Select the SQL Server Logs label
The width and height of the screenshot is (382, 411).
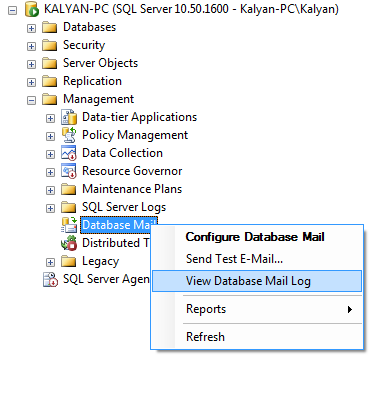coord(124,207)
